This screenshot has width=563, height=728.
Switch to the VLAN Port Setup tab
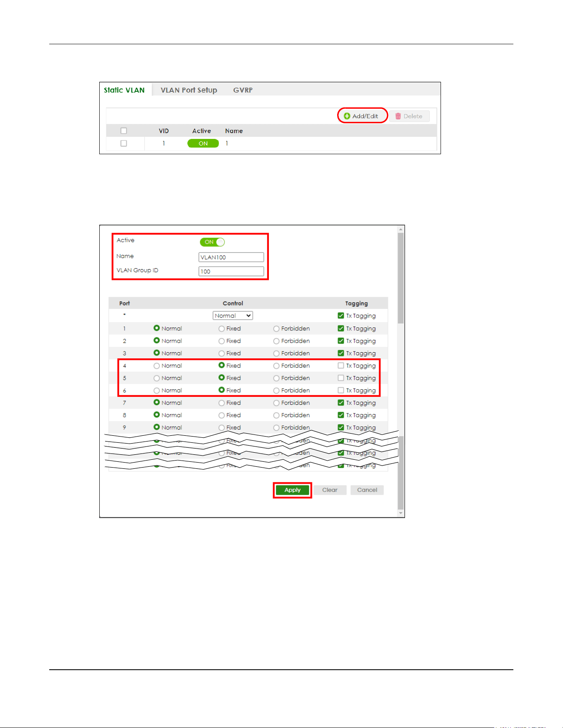click(189, 90)
